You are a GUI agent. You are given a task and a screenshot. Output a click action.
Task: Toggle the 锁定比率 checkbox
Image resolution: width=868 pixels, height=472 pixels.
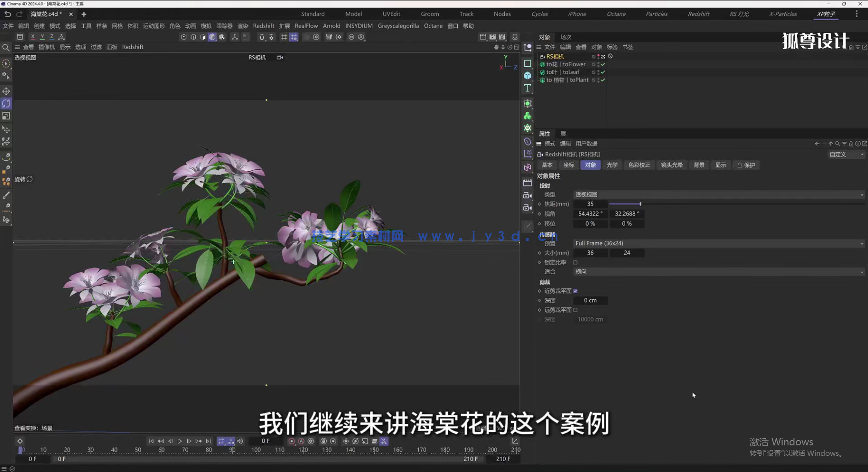point(575,262)
